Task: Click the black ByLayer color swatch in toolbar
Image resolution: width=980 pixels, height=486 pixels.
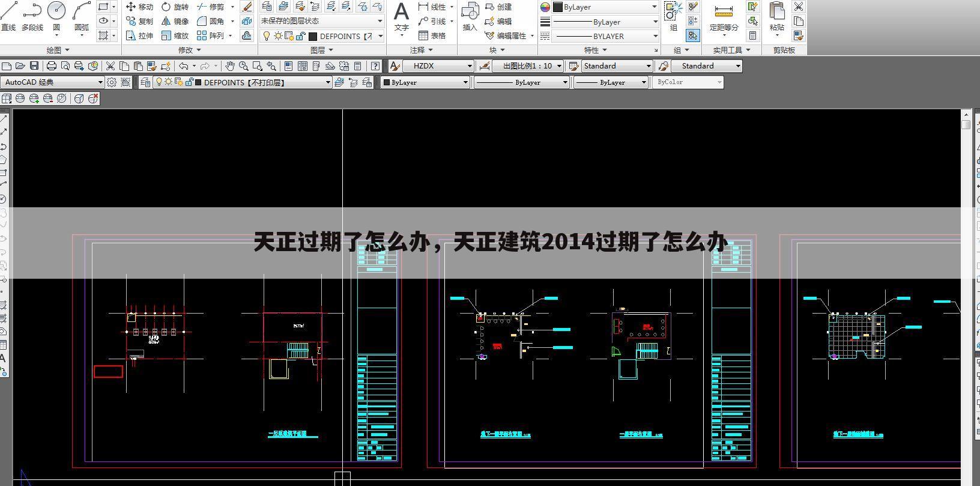Action: point(387,82)
